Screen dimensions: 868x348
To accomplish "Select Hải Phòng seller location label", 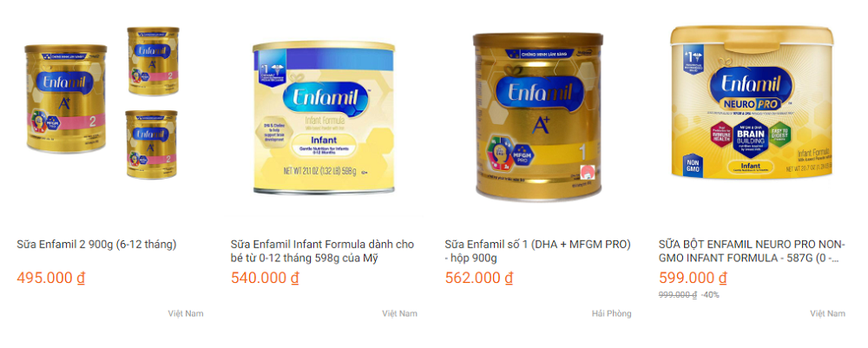I will pyautogui.click(x=611, y=313).
